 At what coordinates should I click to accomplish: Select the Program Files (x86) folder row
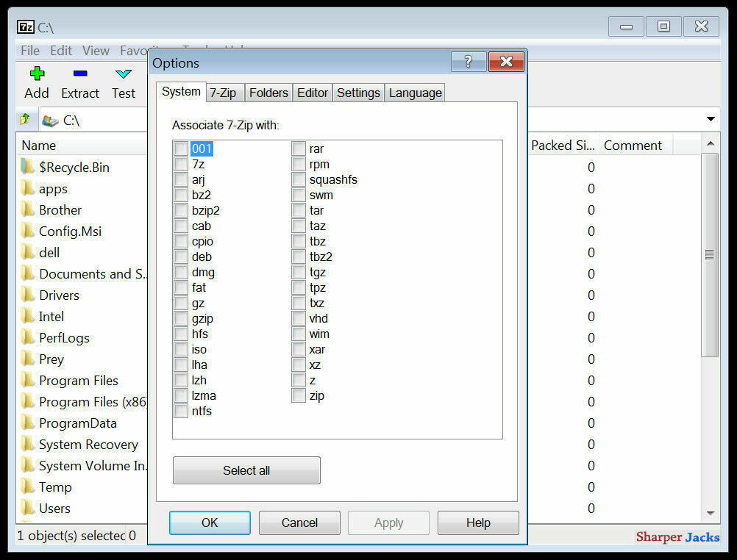pyautogui.click(x=82, y=401)
